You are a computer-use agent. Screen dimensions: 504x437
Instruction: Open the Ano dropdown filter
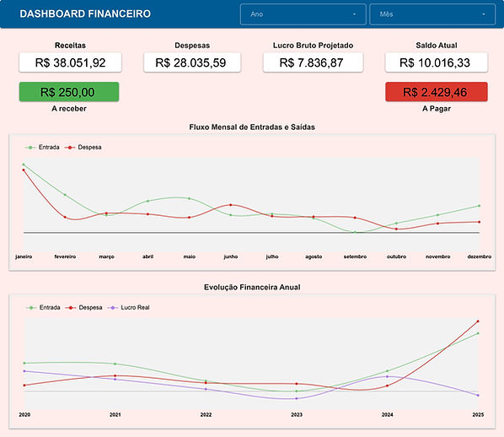(303, 14)
